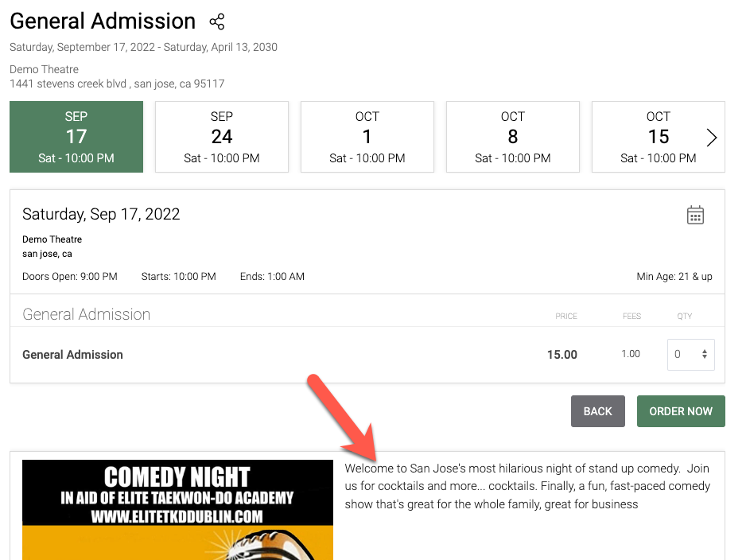Click the Min Age 21 & up label
Image resolution: width=750 pixels, height=560 pixels.
(674, 276)
